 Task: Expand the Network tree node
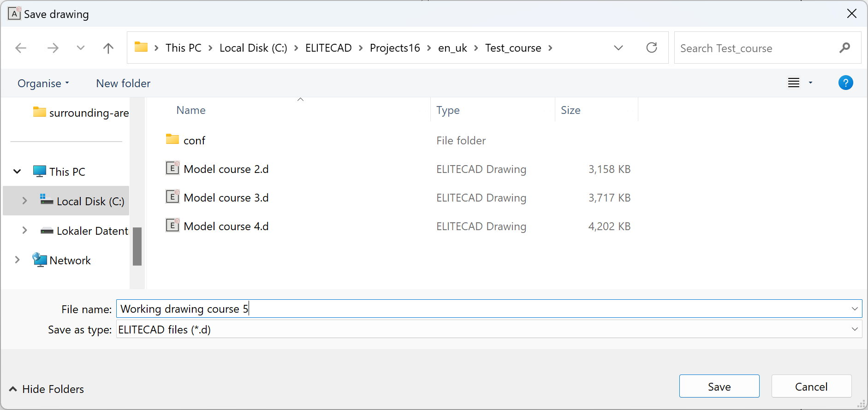click(x=18, y=260)
